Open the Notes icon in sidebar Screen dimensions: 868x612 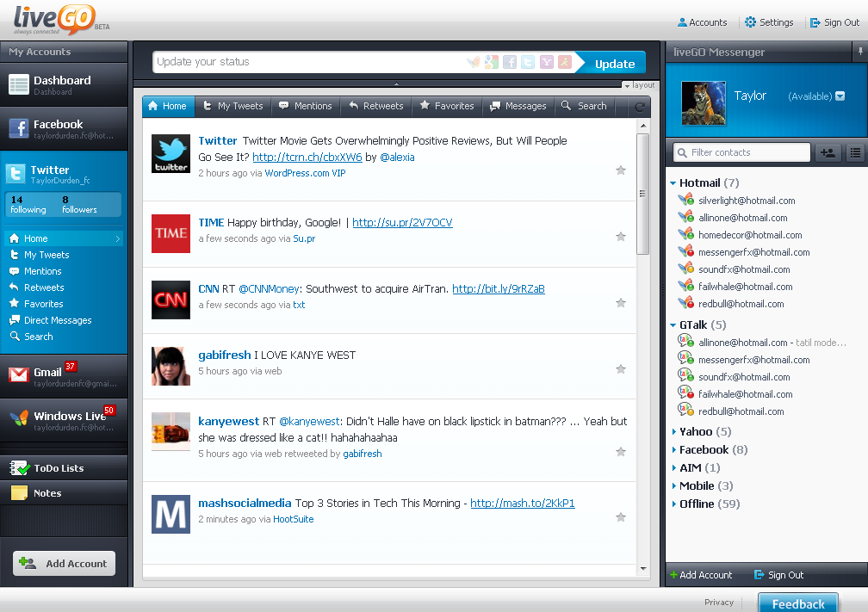pyautogui.click(x=19, y=492)
